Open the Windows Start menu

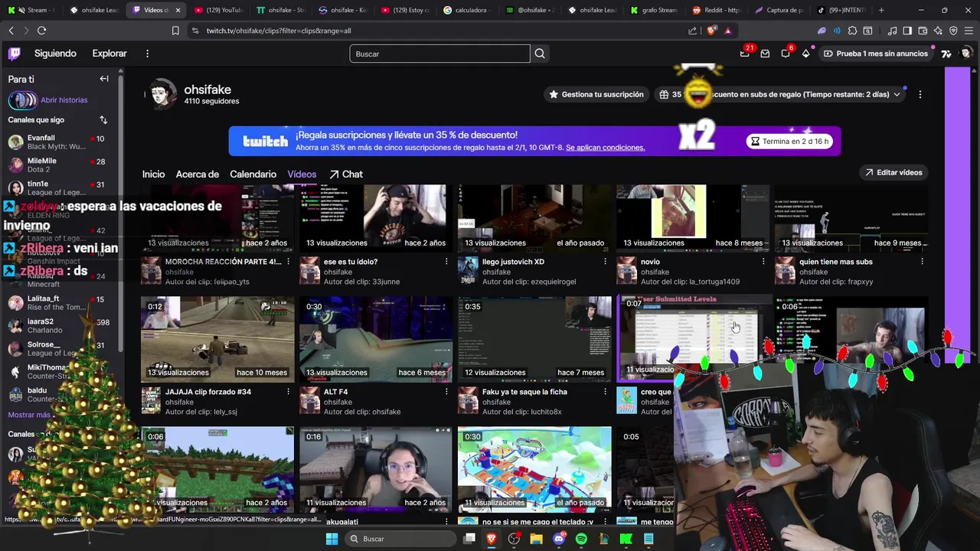click(x=332, y=539)
